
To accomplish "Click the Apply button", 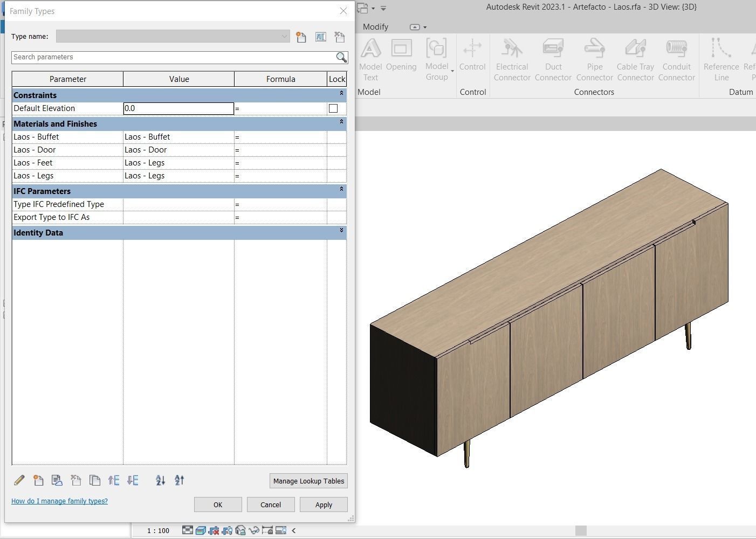I will coord(324,505).
